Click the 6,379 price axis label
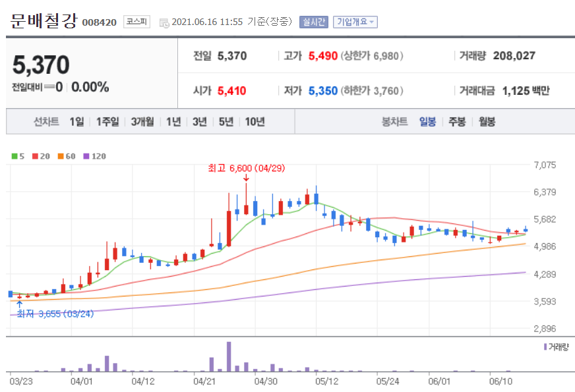575x392 pixels. (x=545, y=192)
